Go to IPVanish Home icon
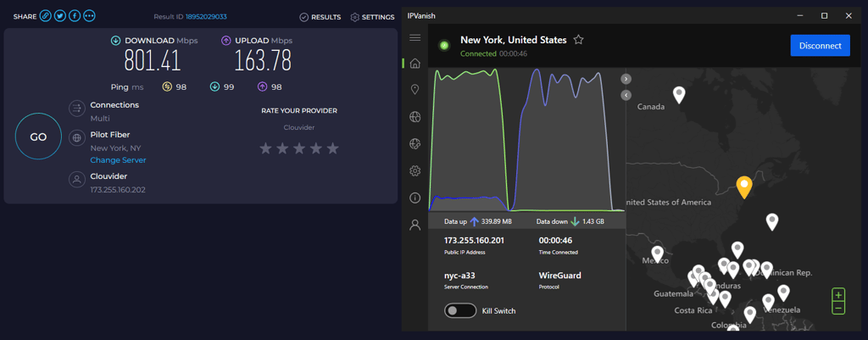This screenshot has height=340, width=868. [x=415, y=64]
